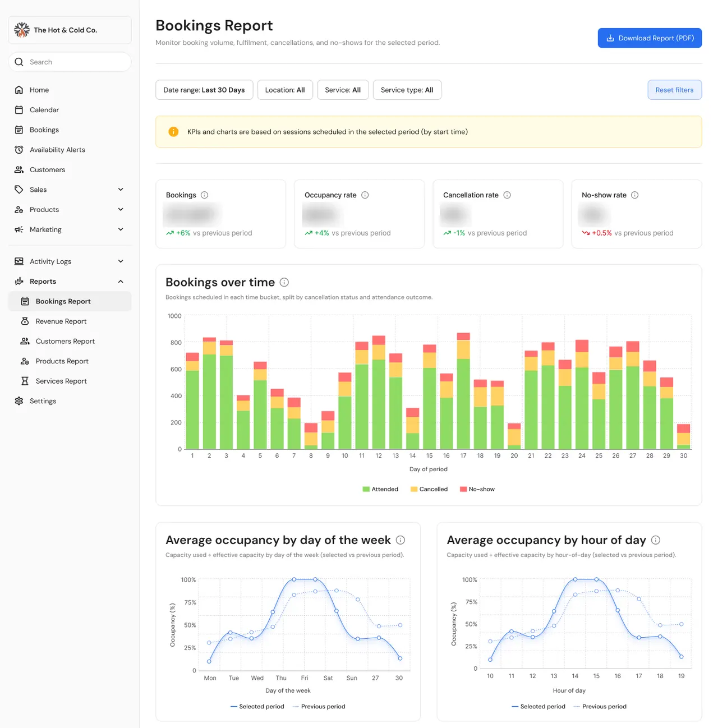Click the yellow Cancelled legend swatch
The width and height of the screenshot is (718, 728).
414,489
